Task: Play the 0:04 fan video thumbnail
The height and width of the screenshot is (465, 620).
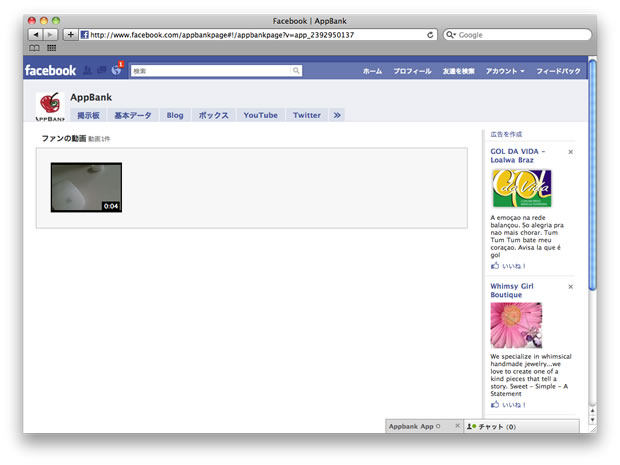Action: 86,187
